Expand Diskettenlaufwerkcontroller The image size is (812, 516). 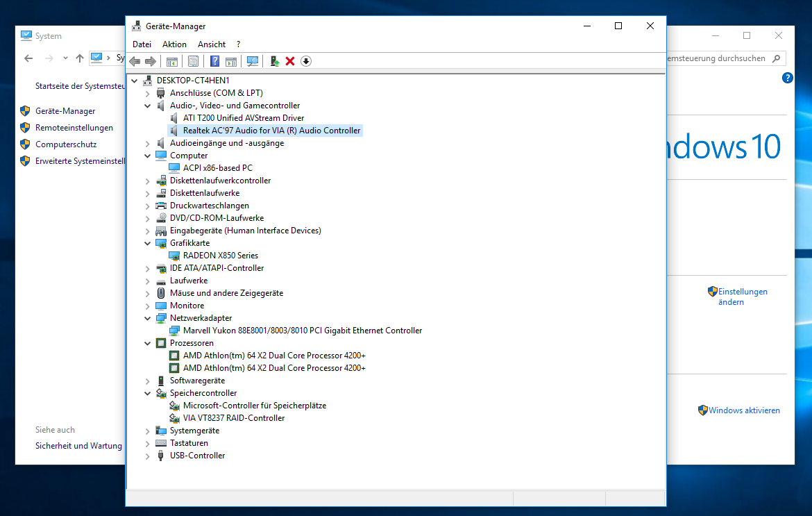(x=148, y=181)
